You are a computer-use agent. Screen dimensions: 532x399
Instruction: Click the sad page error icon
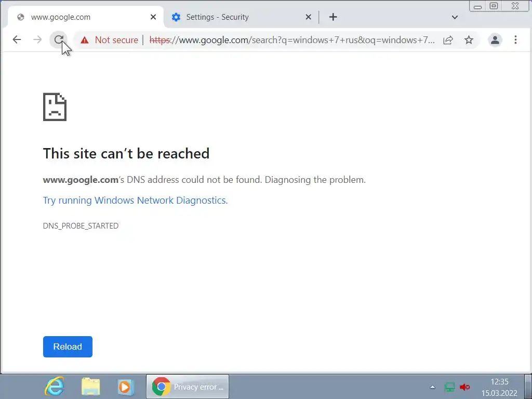coord(55,107)
